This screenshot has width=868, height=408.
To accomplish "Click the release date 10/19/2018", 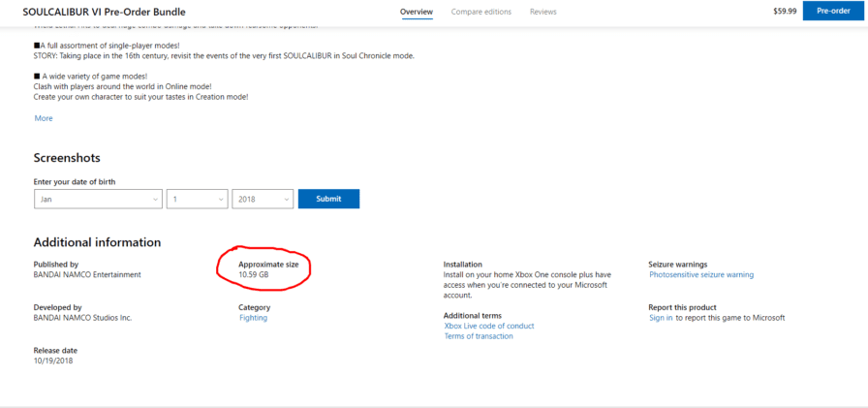I will 53,361.
